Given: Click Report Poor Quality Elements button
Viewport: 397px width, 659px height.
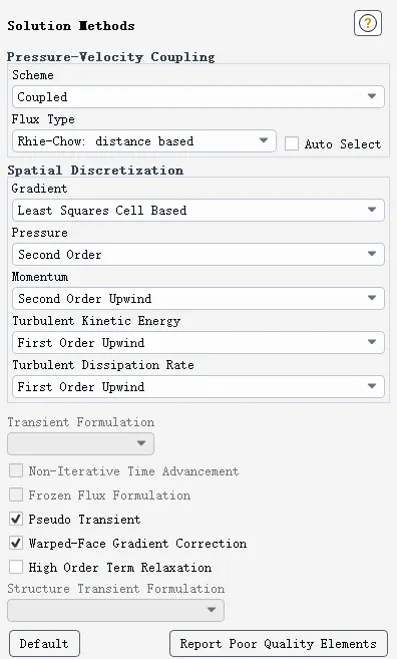Looking at the screenshot, I should [279, 643].
